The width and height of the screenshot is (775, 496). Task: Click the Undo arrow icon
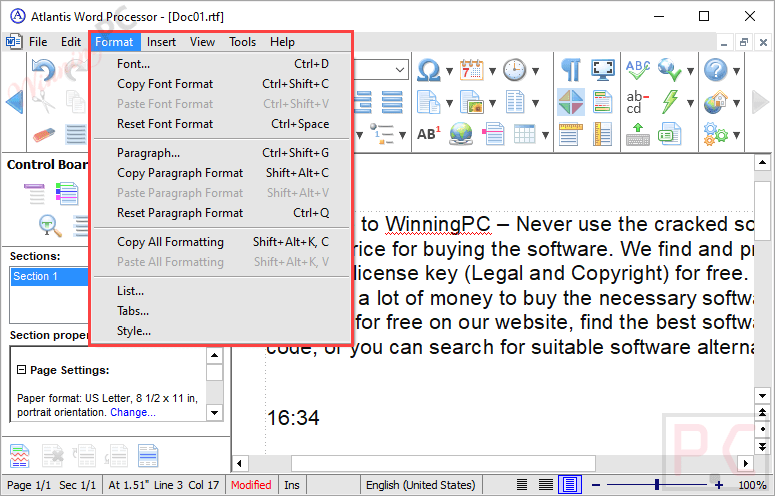tap(43, 70)
